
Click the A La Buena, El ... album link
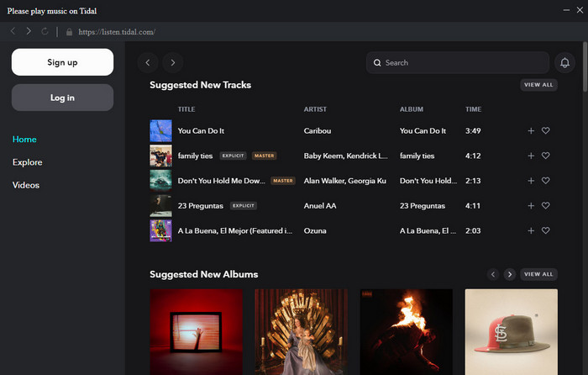point(428,230)
